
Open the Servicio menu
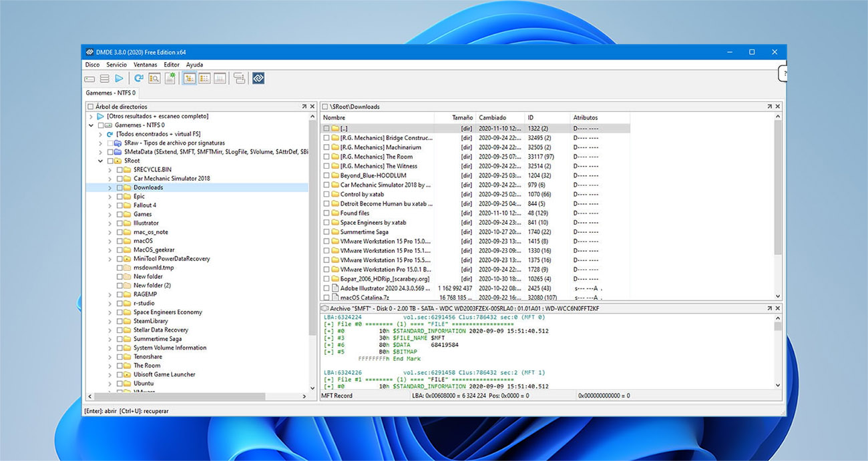click(116, 64)
